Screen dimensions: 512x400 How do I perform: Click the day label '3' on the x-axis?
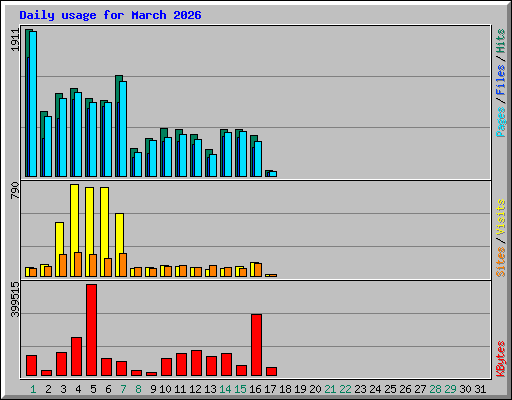coord(63,389)
